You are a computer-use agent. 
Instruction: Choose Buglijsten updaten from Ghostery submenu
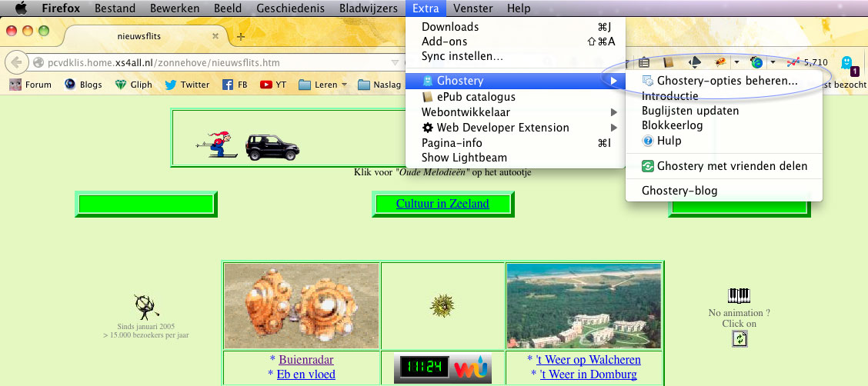690,111
